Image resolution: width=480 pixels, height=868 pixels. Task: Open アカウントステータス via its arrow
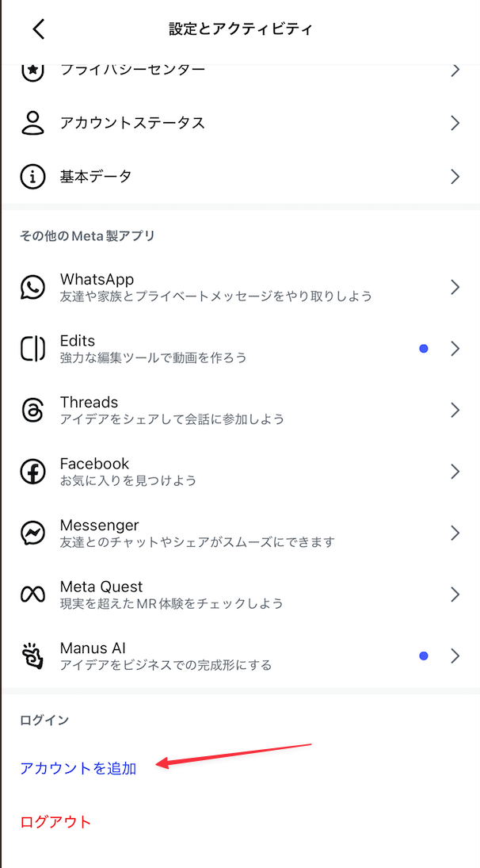point(455,123)
